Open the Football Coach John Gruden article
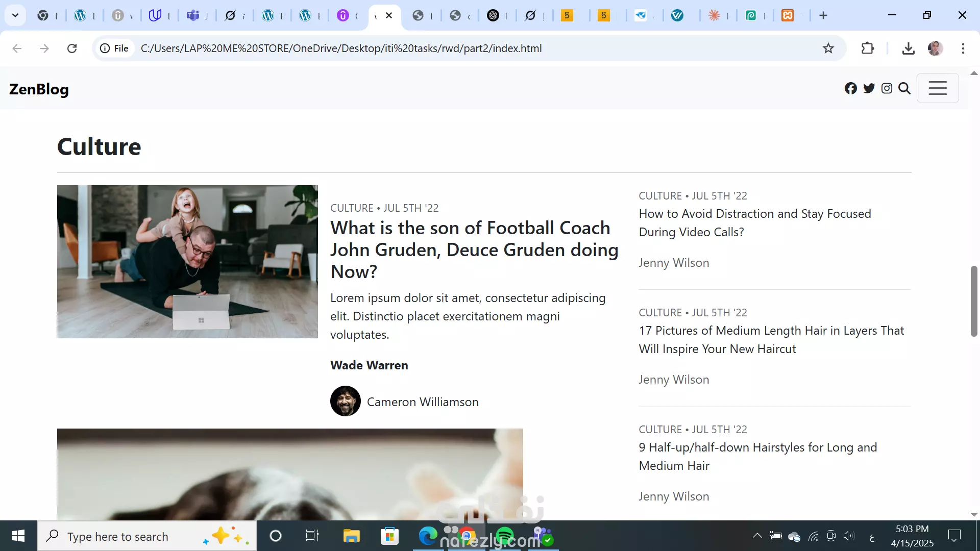 click(x=474, y=249)
